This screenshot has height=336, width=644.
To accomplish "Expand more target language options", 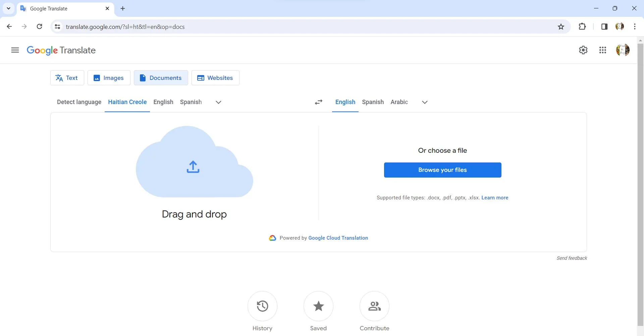I will (x=424, y=102).
